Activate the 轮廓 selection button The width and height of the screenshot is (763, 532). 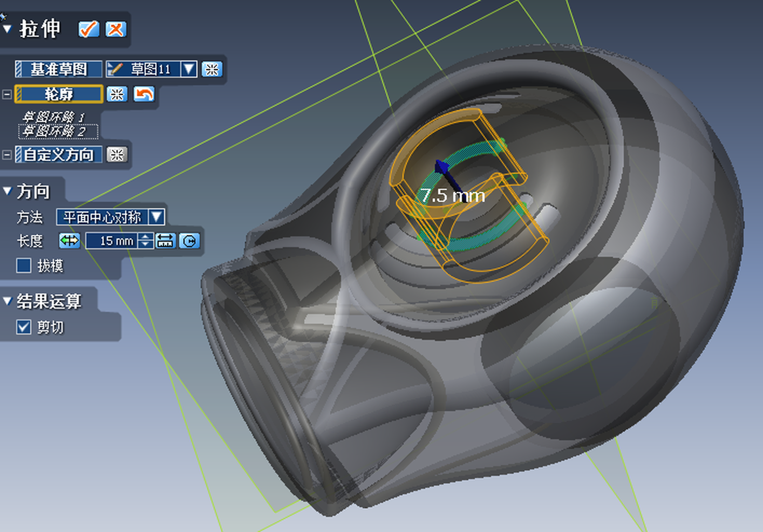click(x=58, y=94)
